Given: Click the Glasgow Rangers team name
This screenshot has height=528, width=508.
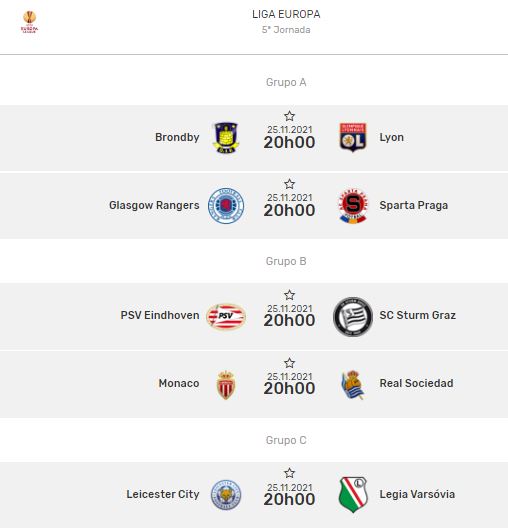Looking at the screenshot, I should tap(154, 205).
